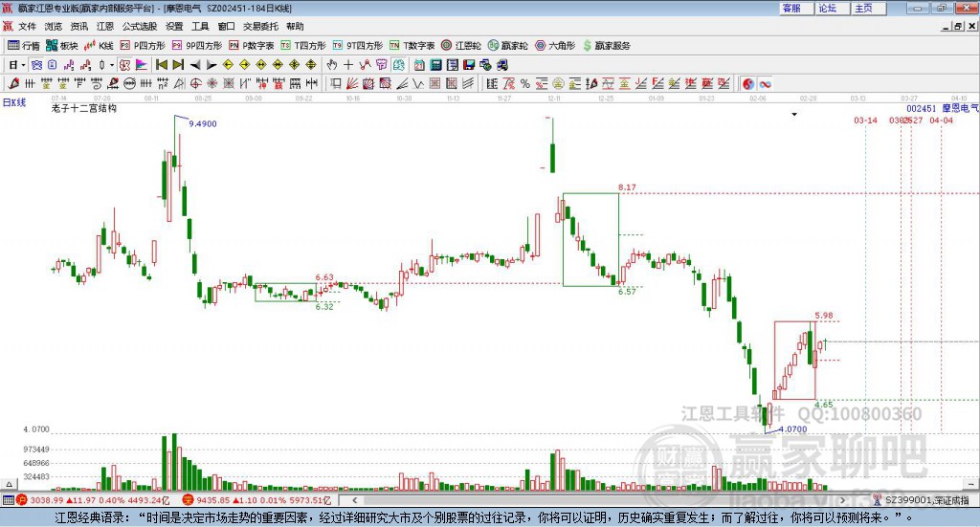Screen dimensions: 980x527
Task: Click the Shenzhen index 9435.85 status entry
Action: [256, 500]
